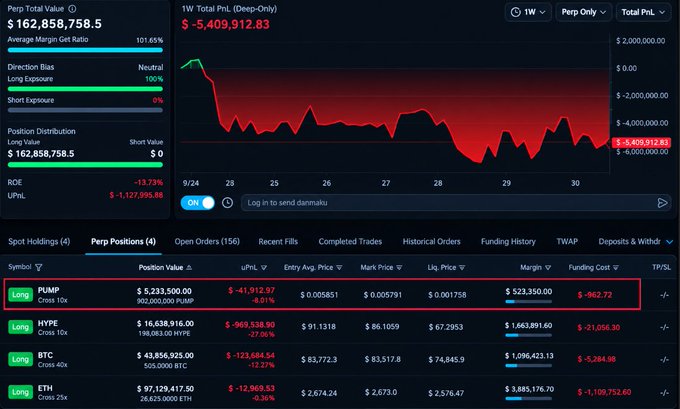Click ETH funding cost $ -1,109,752.60
The width and height of the screenshot is (680, 409).
604,393
